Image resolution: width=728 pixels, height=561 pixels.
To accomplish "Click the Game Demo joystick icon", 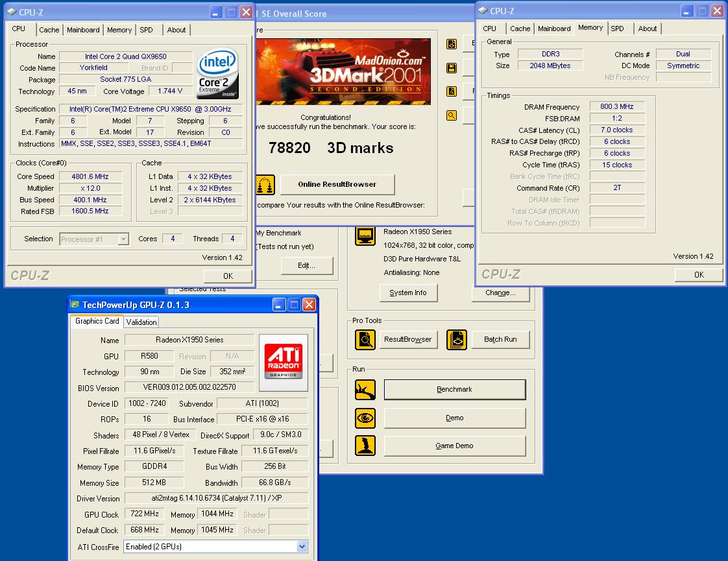I will pos(365,446).
